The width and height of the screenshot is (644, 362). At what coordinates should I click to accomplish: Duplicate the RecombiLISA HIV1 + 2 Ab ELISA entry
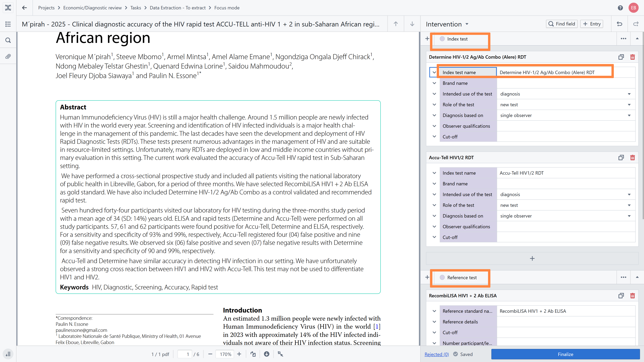[621, 296]
